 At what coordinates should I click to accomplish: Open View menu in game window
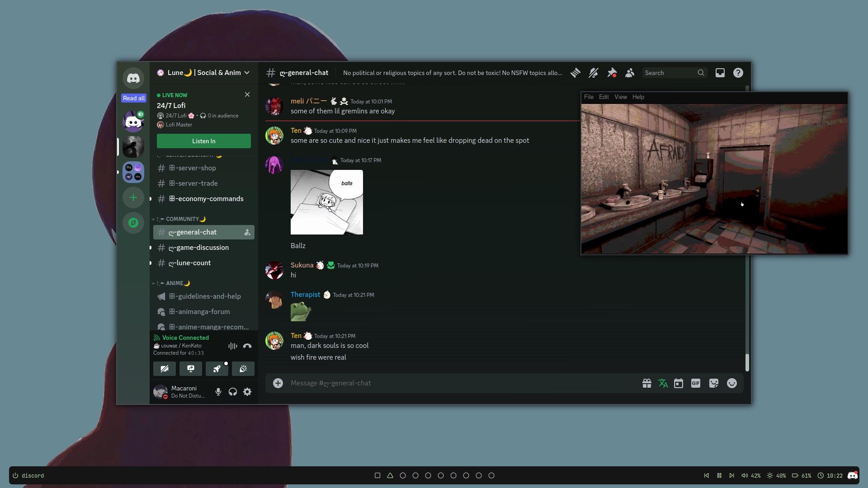[x=620, y=97]
